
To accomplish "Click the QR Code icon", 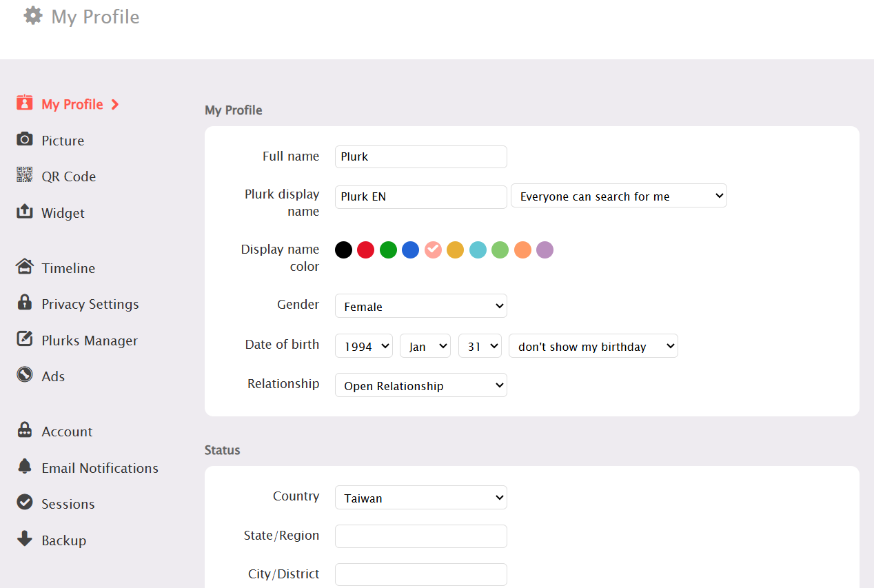I will click(25, 175).
